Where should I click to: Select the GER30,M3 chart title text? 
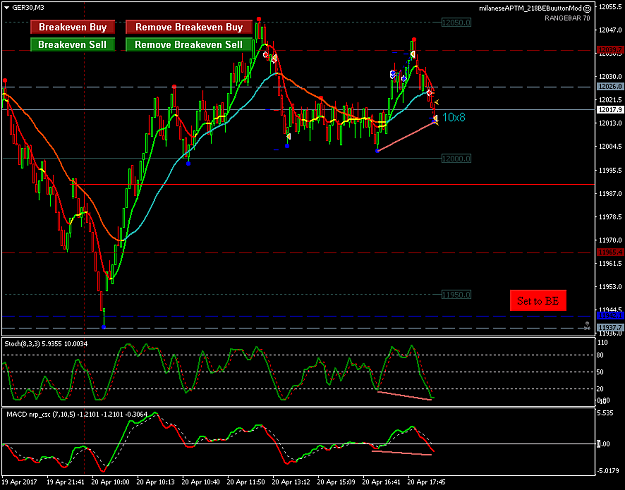point(28,8)
